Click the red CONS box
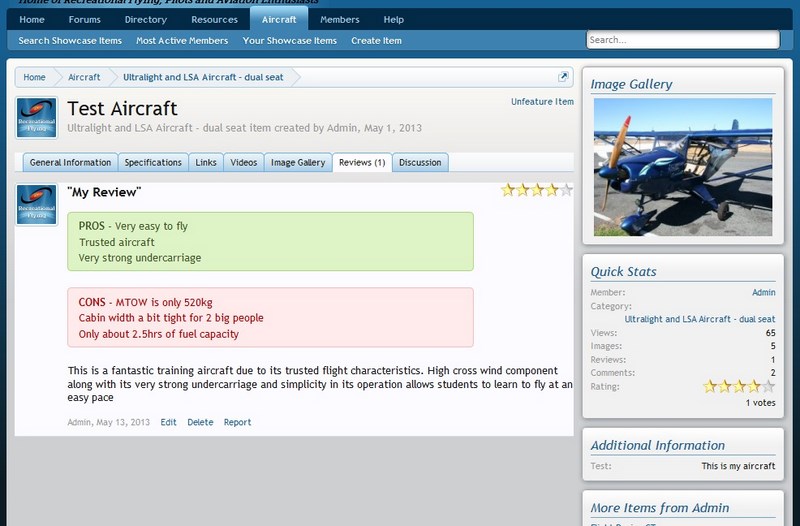Screen dimensions: 800x526 pyautogui.click(x=270, y=317)
